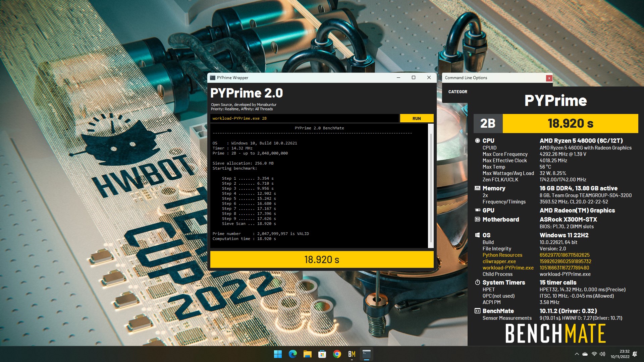
Task: Click the Sieve Scan ... 18.920 s line
Action: [249, 224]
